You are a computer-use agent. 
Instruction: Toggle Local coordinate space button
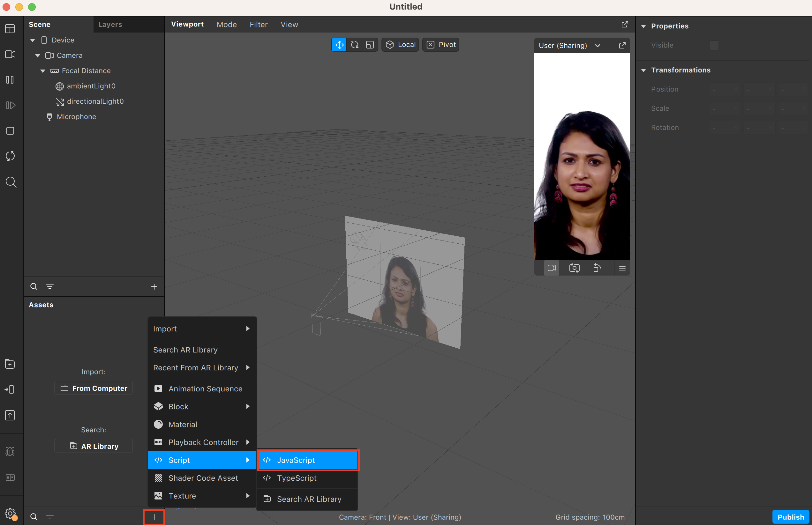tap(400, 45)
